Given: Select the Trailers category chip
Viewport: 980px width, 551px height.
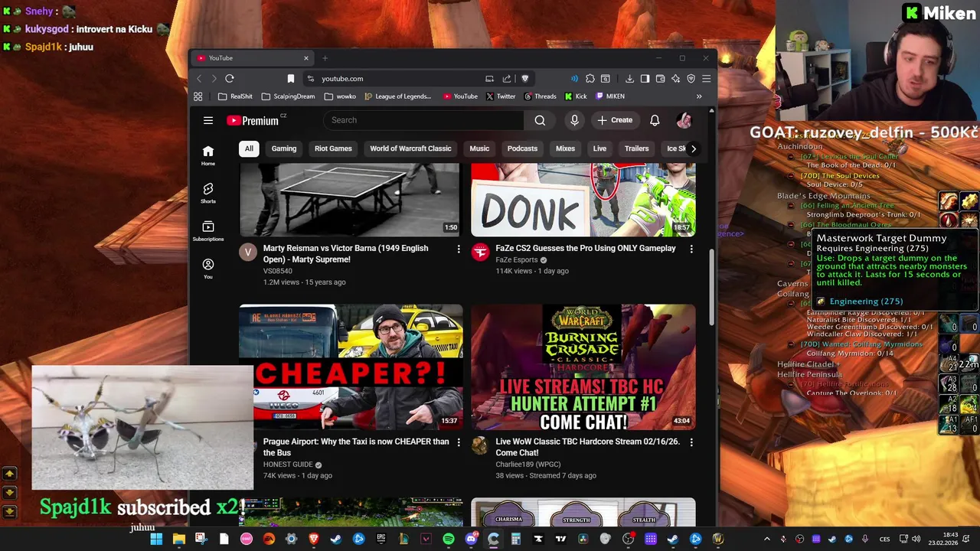Looking at the screenshot, I should pyautogui.click(x=636, y=148).
